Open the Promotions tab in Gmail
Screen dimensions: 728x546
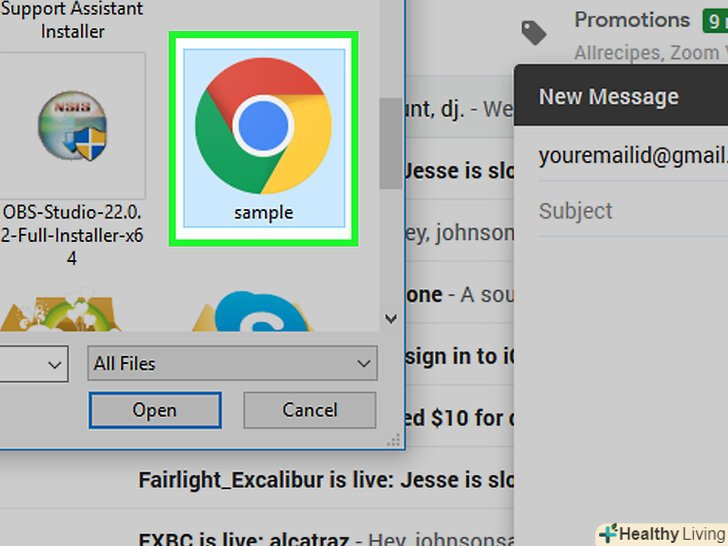pyautogui.click(x=631, y=20)
